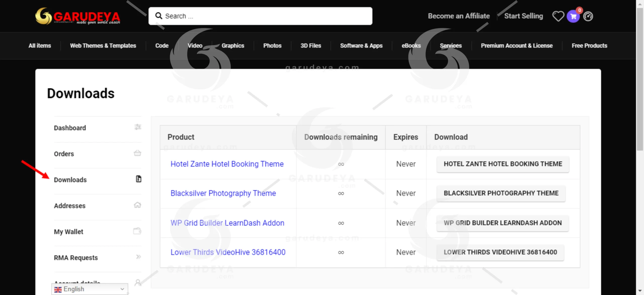
Task: Click the Orders basket icon in sidebar
Action: click(x=137, y=153)
